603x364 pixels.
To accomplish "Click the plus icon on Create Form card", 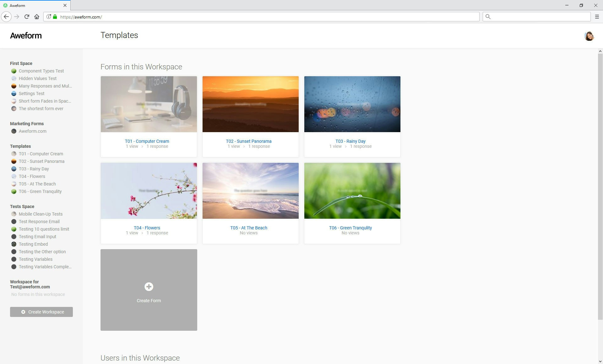I will point(149,286).
